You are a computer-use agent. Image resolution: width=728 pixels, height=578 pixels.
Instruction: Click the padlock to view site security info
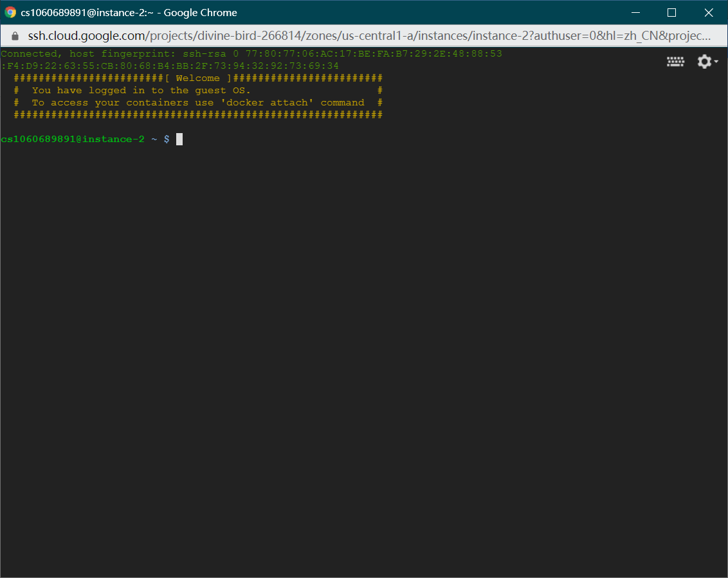pyautogui.click(x=14, y=37)
